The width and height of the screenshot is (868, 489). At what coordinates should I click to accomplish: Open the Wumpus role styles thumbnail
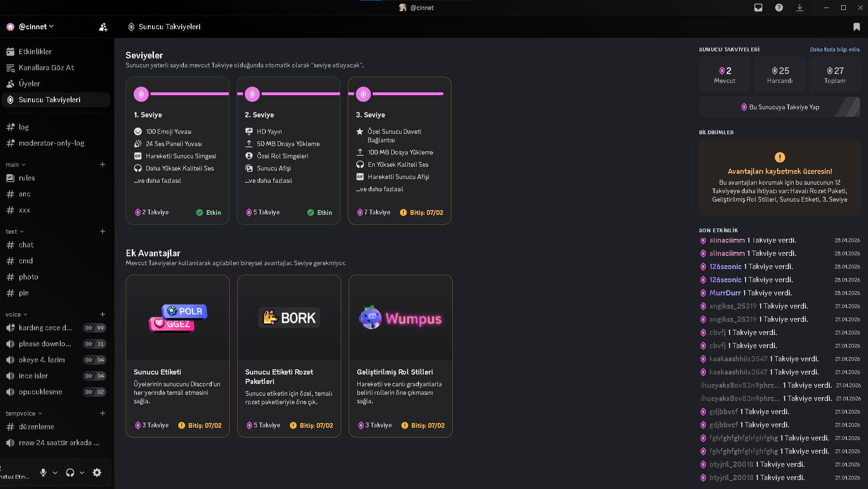[x=401, y=318]
